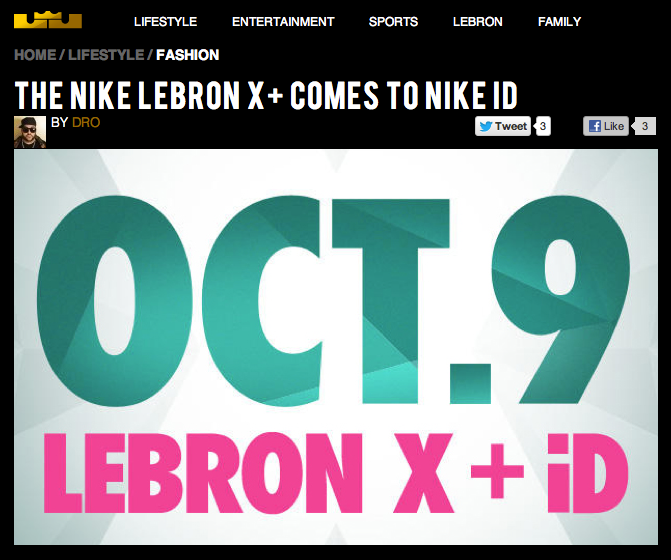
Task: Select Sports in the top navigation
Action: 393,21
